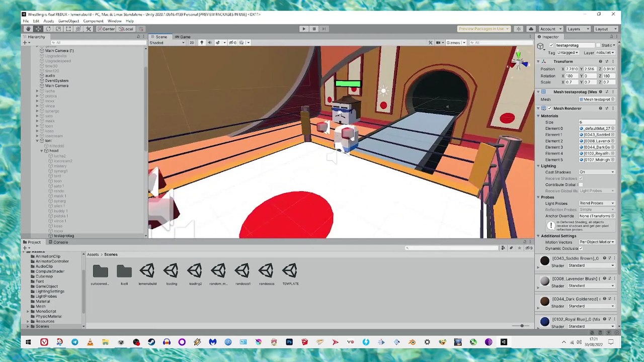Click the Pause button
644x362 pixels.
click(x=313, y=29)
